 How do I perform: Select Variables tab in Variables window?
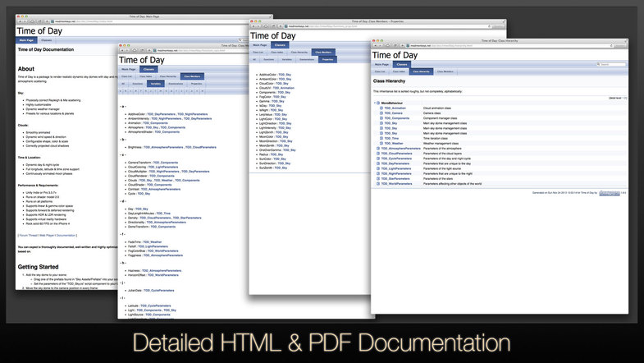(x=156, y=84)
